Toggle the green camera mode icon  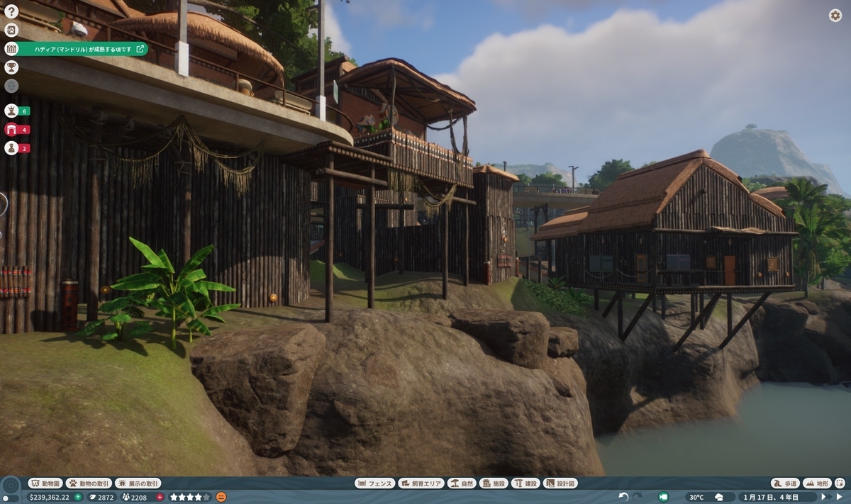[663, 497]
